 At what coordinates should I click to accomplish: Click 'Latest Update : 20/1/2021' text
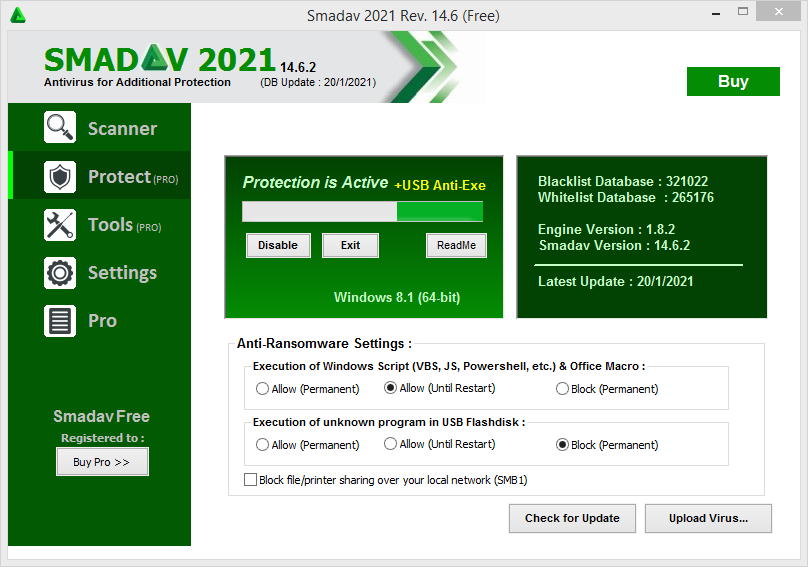(x=616, y=281)
